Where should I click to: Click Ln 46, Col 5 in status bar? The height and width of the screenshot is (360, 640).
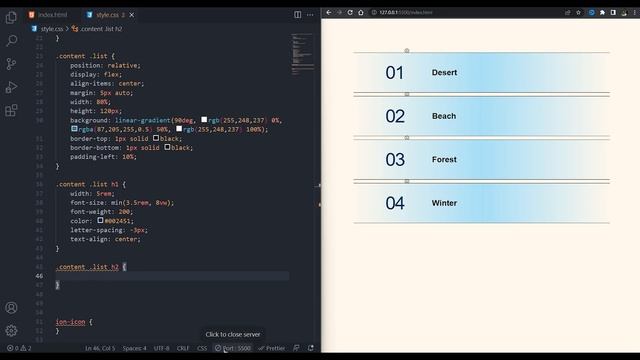100,348
